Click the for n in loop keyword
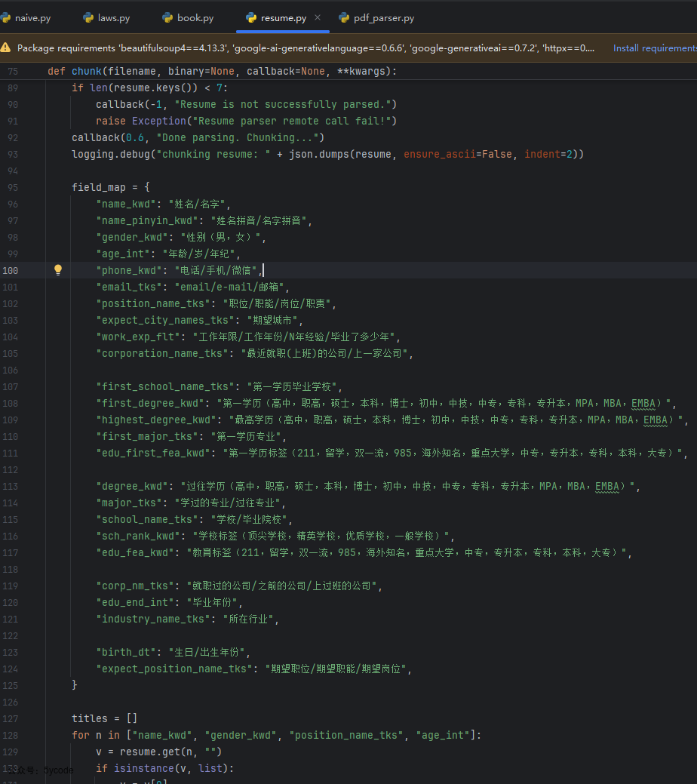This screenshot has width=697, height=784. coord(81,735)
